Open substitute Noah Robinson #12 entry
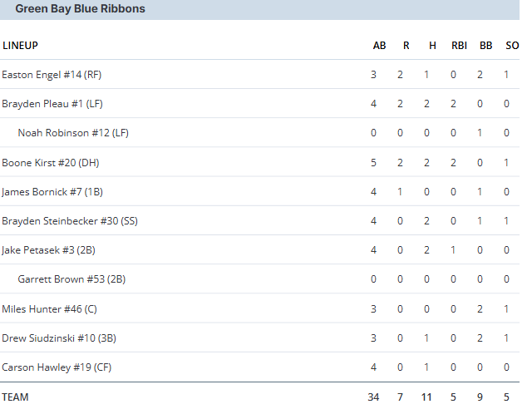 click(73, 133)
